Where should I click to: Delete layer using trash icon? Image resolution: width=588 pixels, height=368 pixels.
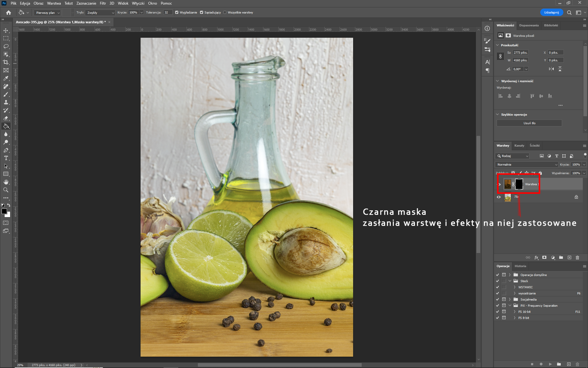[577, 258]
